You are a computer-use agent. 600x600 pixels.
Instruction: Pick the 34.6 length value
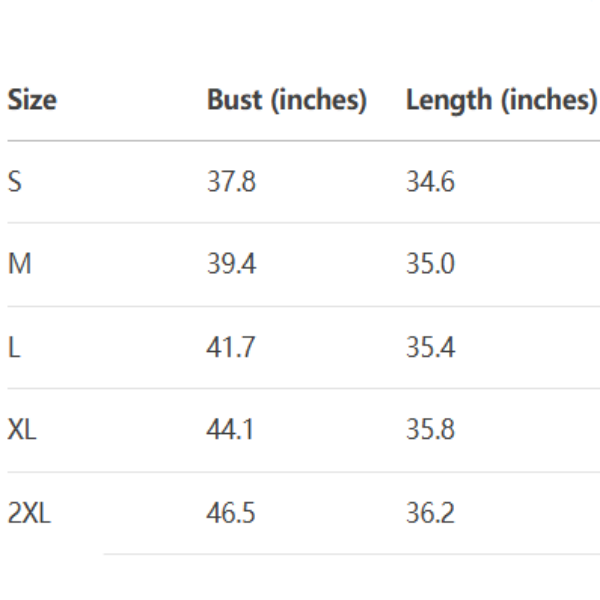tap(430, 182)
